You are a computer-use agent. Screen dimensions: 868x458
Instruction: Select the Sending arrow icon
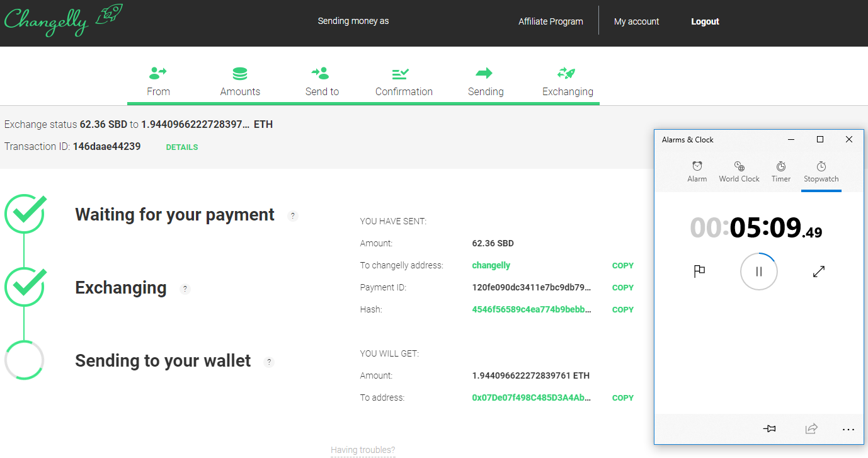(x=484, y=73)
